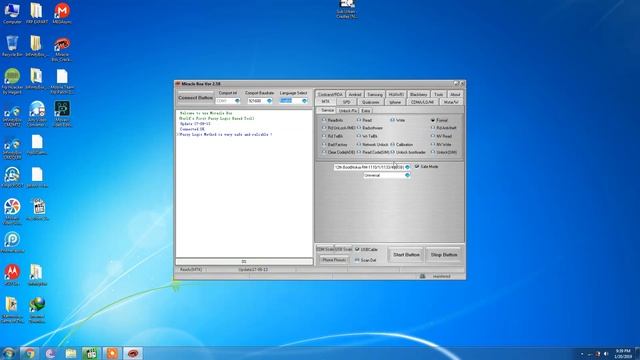Open the FRP EXPERT folder on desktop

[37, 12]
